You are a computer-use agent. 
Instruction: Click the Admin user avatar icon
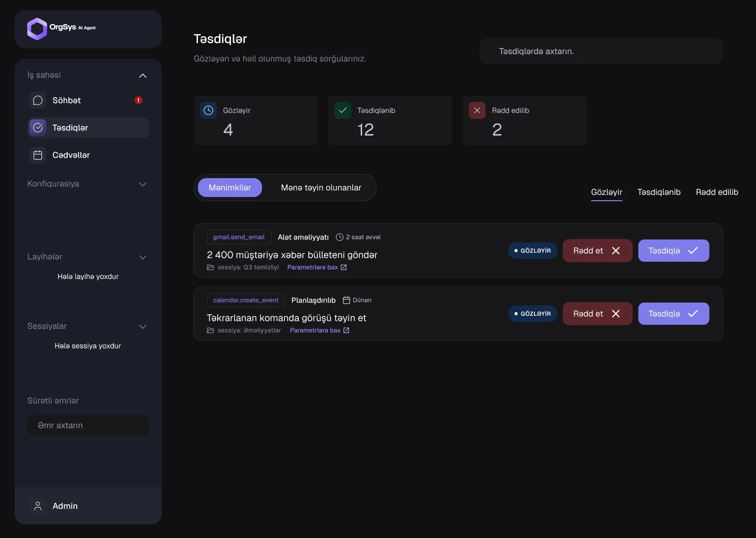38,506
